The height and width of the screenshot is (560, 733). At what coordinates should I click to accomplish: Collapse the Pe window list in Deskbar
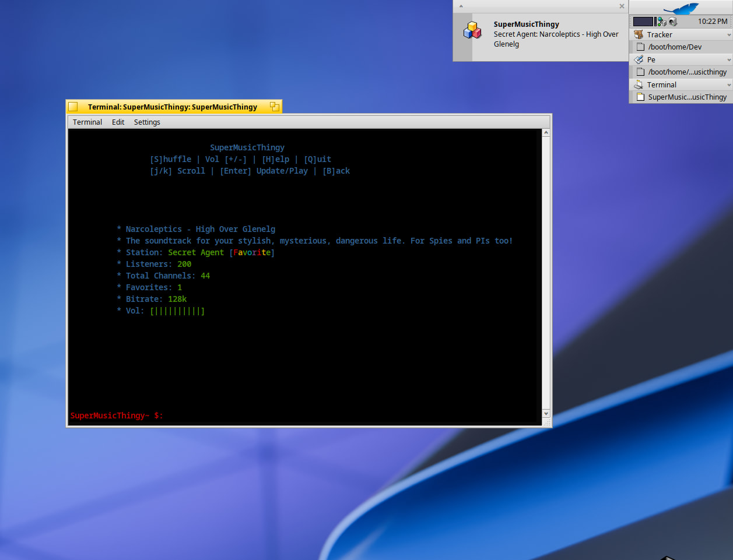tap(728, 60)
